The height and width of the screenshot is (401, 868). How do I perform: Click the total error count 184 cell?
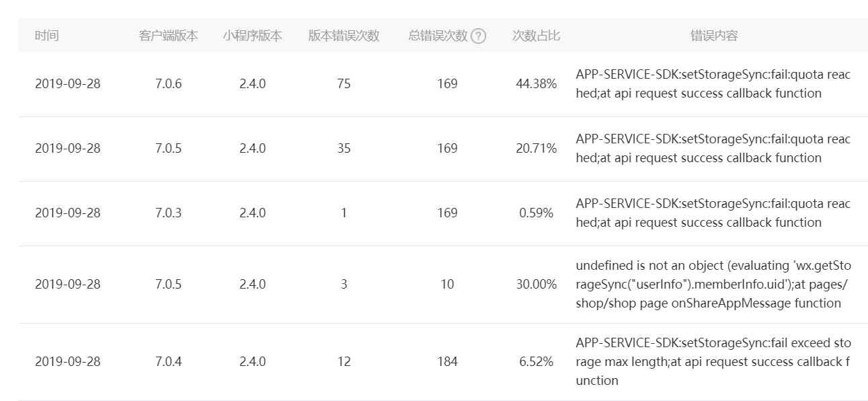coord(447,362)
